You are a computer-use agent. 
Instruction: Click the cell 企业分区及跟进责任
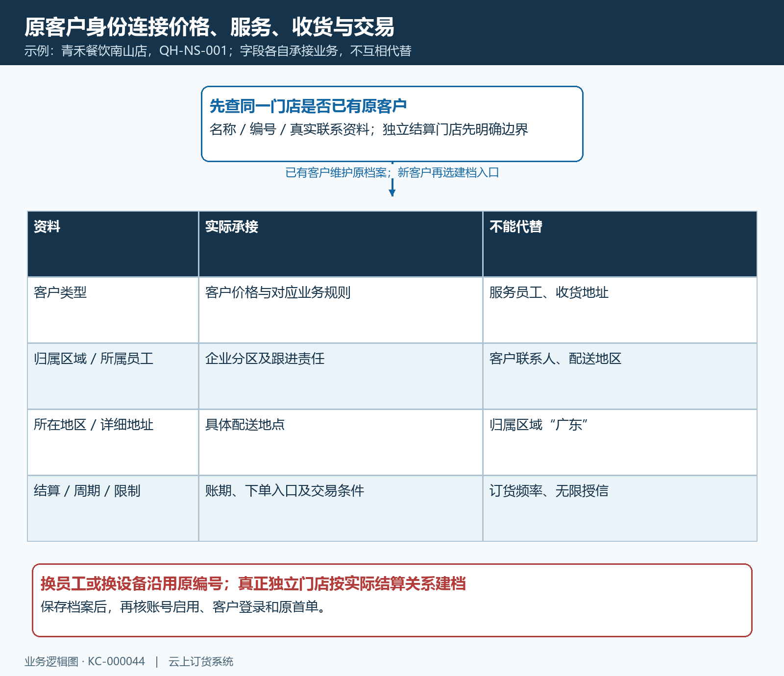(x=341, y=376)
